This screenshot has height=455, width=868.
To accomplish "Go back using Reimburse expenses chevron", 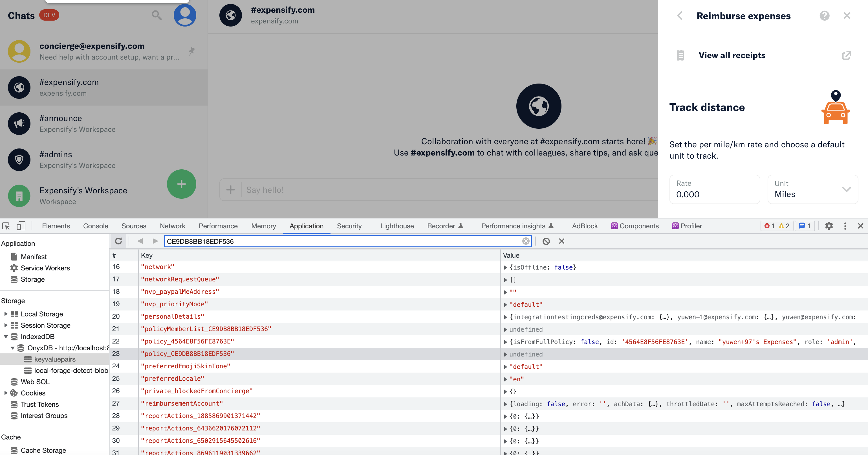I will (x=680, y=16).
